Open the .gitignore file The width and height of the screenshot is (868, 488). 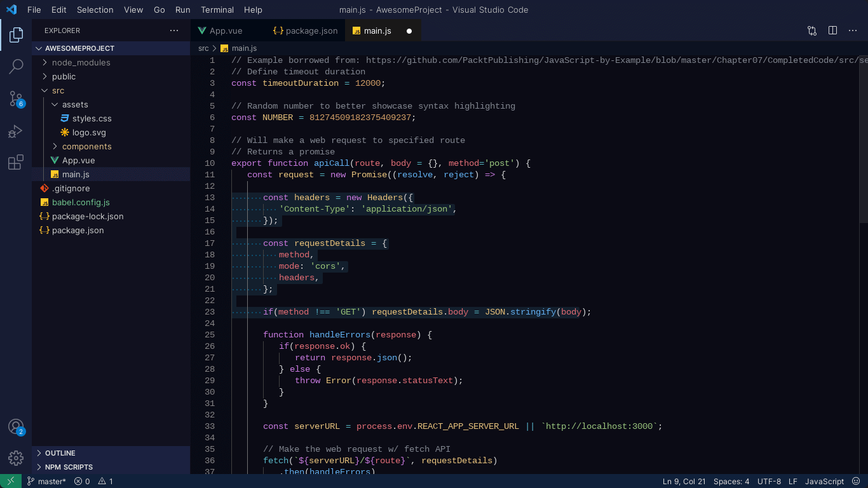71,188
